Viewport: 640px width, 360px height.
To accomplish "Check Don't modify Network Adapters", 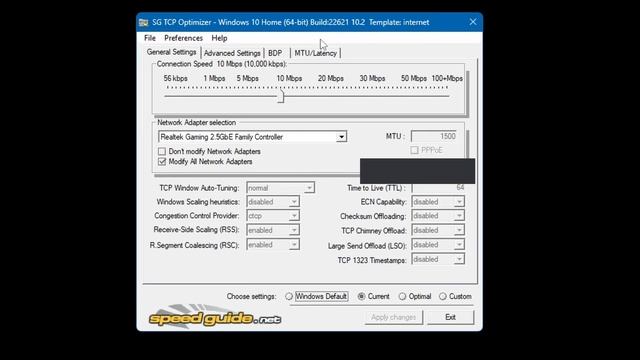I will pyautogui.click(x=162, y=151).
